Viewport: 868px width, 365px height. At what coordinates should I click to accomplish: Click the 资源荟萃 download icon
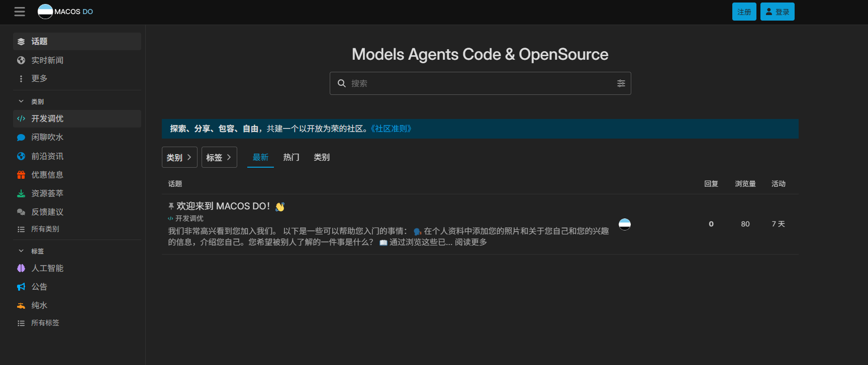pos(21,193)
